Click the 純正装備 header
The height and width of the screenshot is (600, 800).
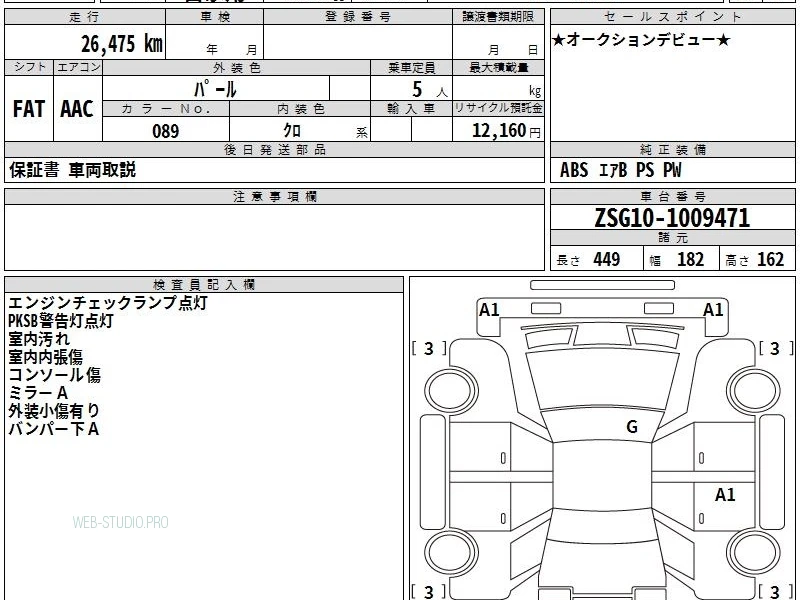coord(672,149)
